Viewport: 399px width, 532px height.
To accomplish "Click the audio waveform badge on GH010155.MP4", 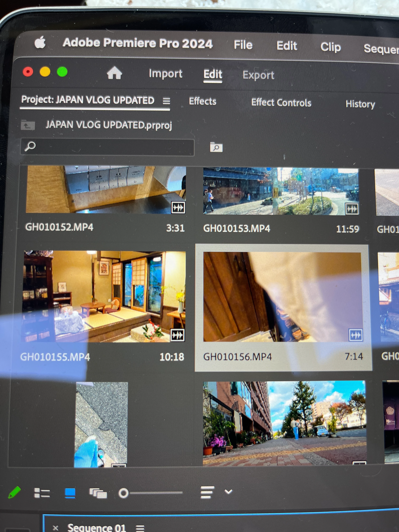I will 177,335.
